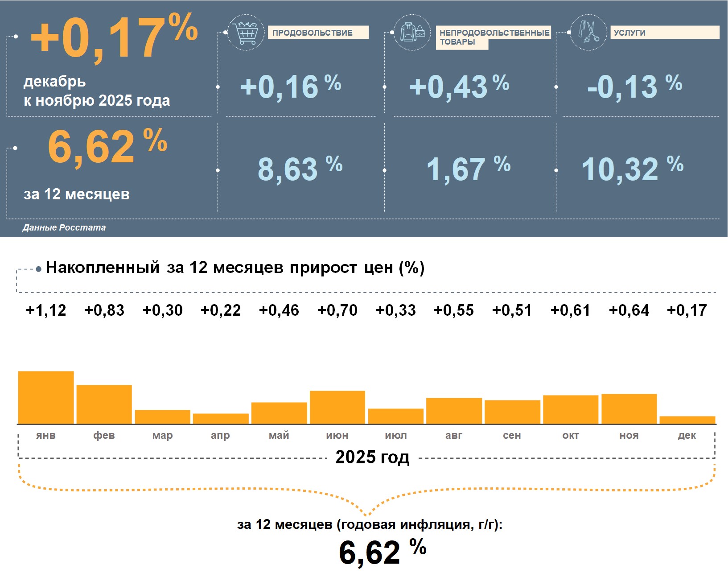Viewport: 728px width, 573px height.
Task: Select the УСЛУГИ category label
Action: 664,33
